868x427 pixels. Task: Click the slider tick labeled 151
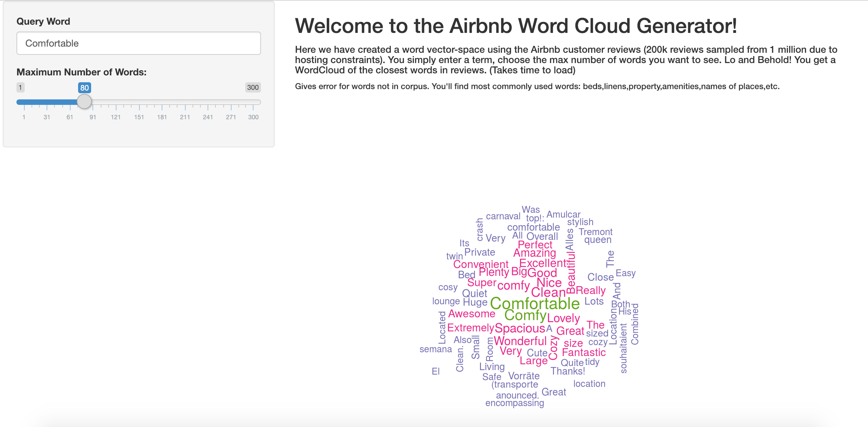(x=139, y=117)
